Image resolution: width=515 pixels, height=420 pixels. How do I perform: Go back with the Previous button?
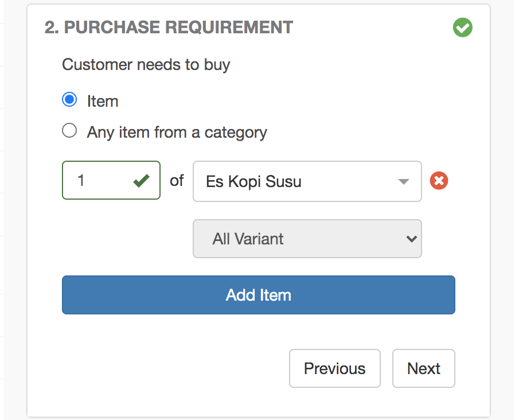334,368
